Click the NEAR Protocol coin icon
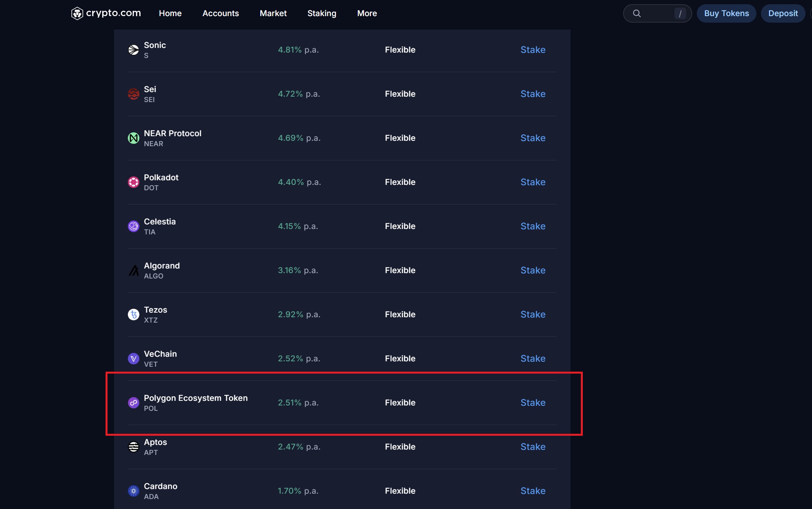Screen dimensions: 812x509 point(134,138)
